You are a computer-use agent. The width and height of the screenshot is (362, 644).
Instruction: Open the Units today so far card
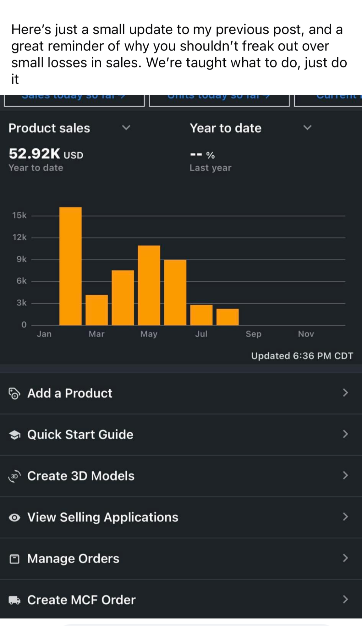point(219,99)
